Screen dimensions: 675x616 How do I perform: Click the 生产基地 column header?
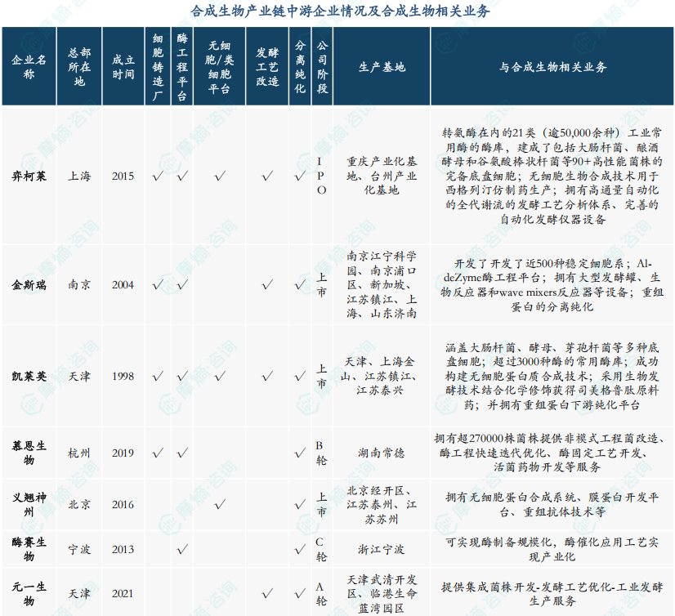pos(382,66)
